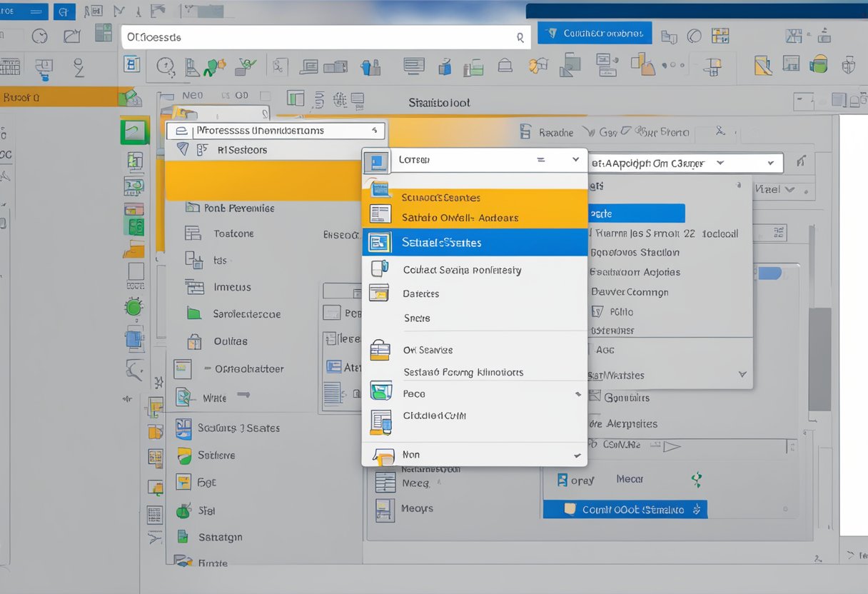Toggle the blue pill switch in right panel
This screenshot has height=594, width=868.
769,273
